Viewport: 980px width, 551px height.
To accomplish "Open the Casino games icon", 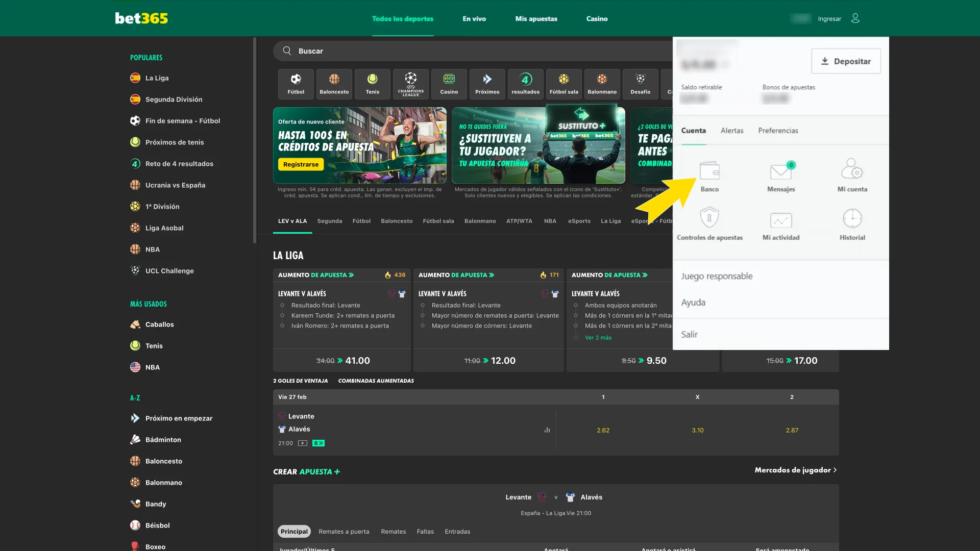I will pyautogui.click(x=449, y=83).
